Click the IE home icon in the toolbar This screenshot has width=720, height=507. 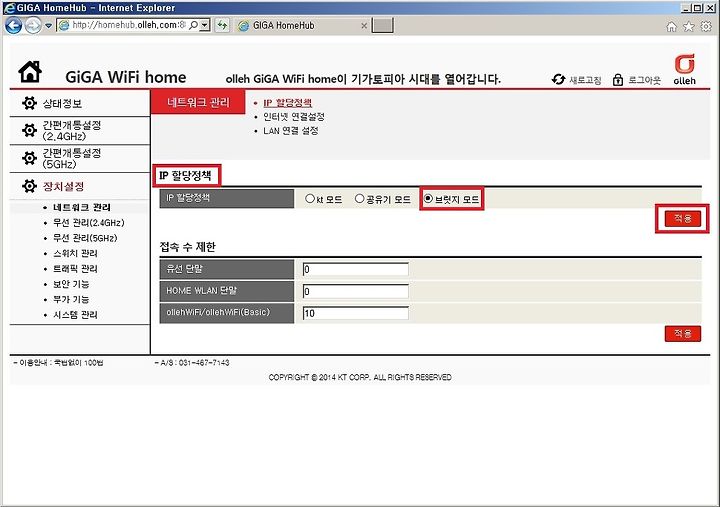[671, 27]
